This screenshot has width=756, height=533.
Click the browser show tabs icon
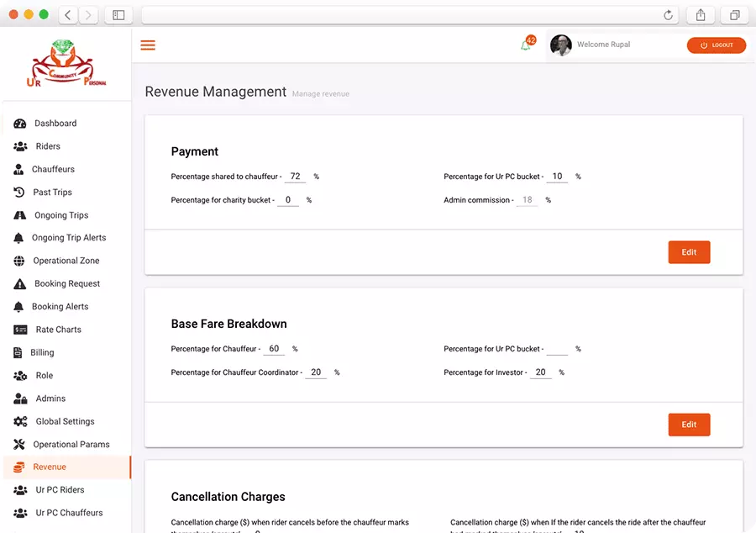coord(734,15)
